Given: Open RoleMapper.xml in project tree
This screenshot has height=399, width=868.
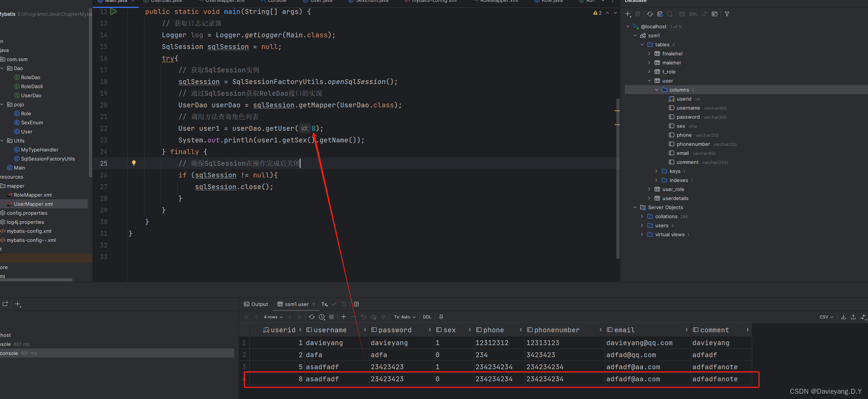Looking at the screenshot, I should pyautogui.click(x=33, y=195).
